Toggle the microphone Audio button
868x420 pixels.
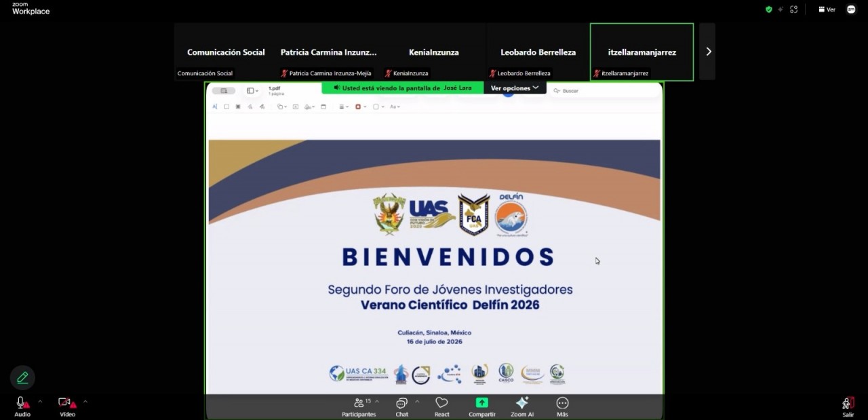pos(22,406)
